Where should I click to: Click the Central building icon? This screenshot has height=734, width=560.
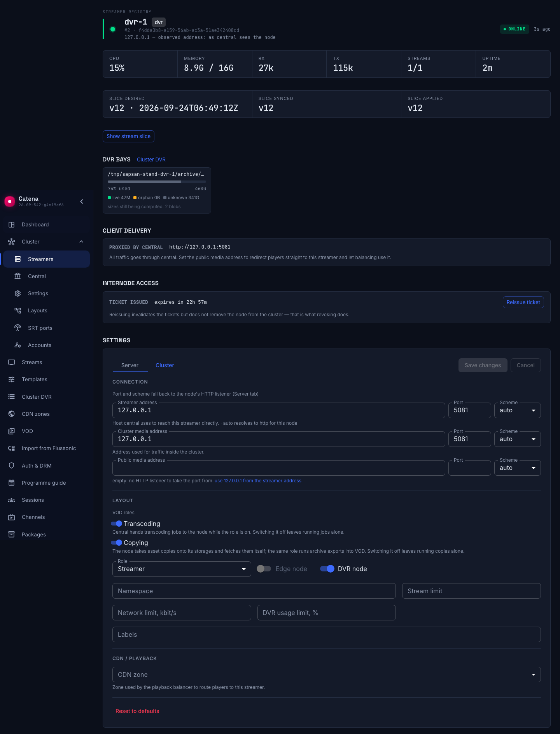17,276
